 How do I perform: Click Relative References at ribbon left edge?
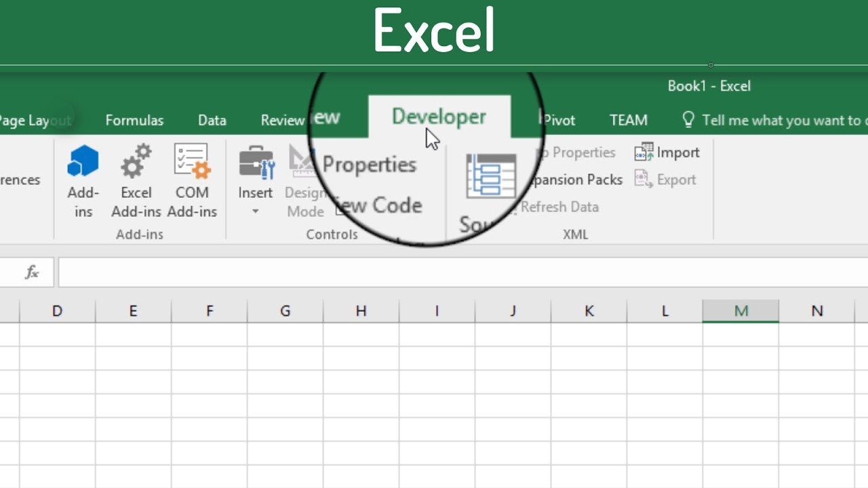pyautogui.click(x=20, y=180)
